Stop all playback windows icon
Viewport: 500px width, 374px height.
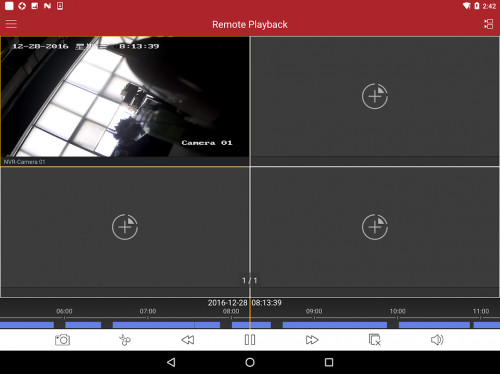(375, 340)
